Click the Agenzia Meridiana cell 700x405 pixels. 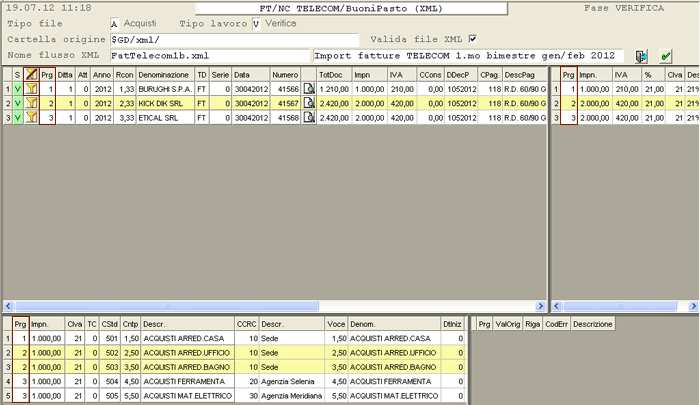[292, 396]
